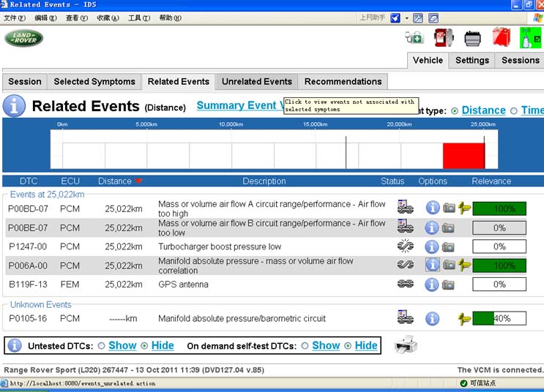Screen dimensions: 544x392
Task: Click the Distance chart type link
Action: point(484,110)
